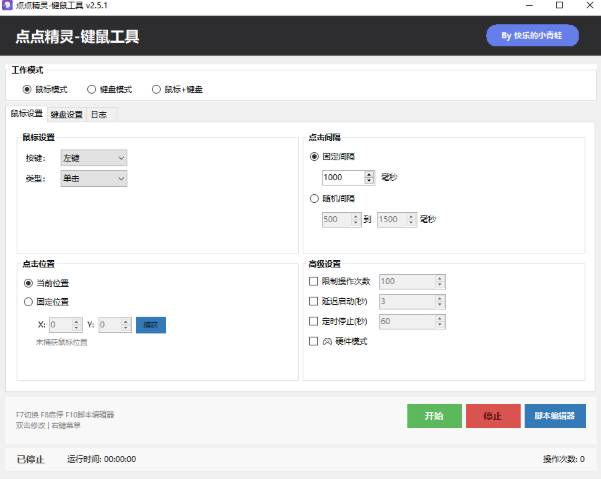Increase the Y coordinate with spinner

tap(126, 322)
